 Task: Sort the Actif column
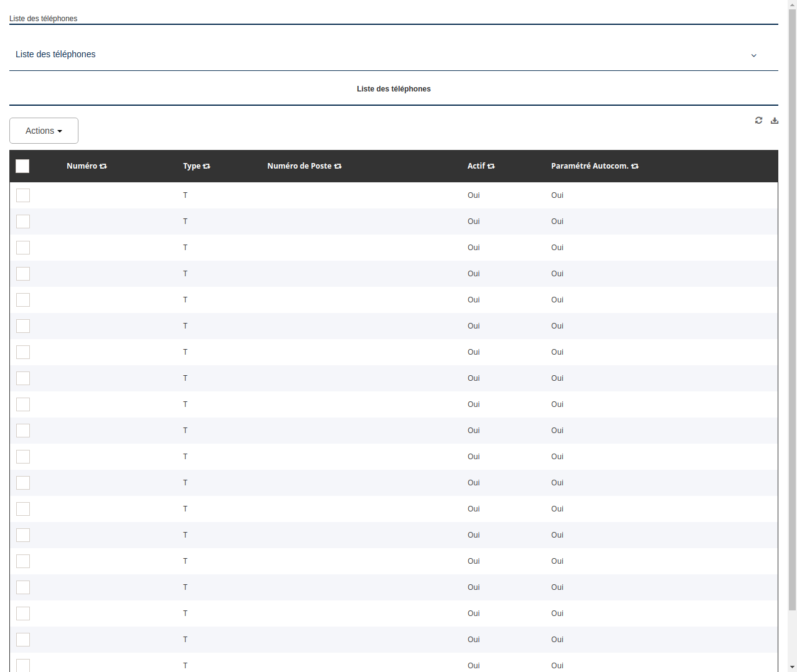491,166
